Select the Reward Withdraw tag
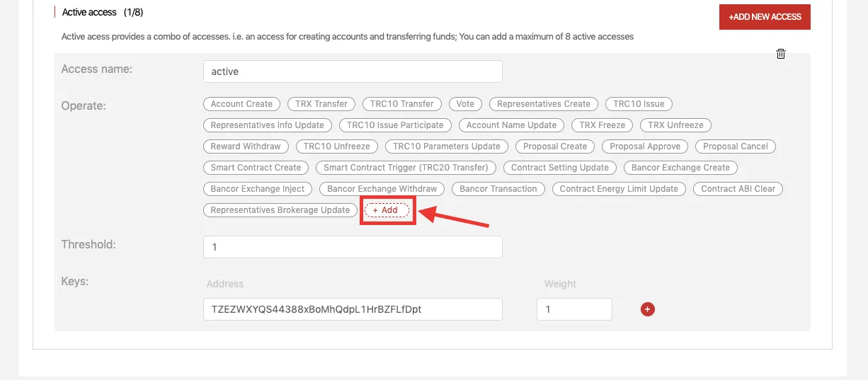The height and width of the screenshot is (380, 868). point(246,146)
